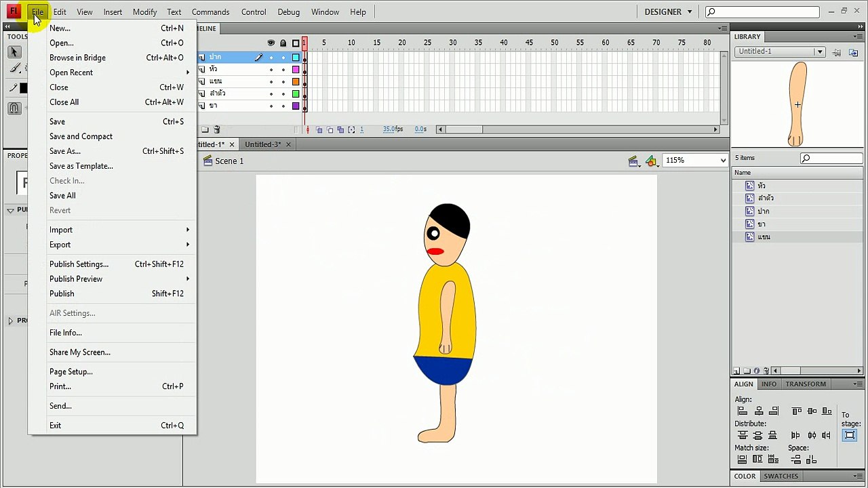868x488 pixels.
Task: Click Align left edge icon
Action: [x=743, y=411]
